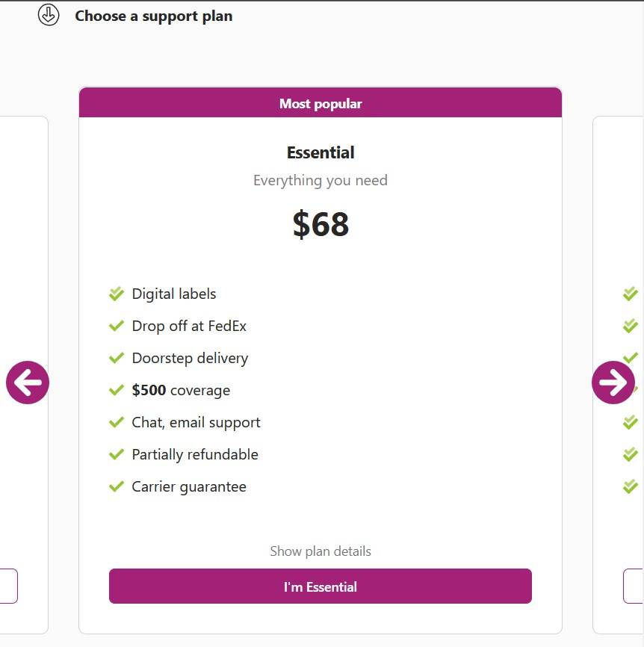
Task: Go to the previous plan with left arrow
Action: pos(28,383)
